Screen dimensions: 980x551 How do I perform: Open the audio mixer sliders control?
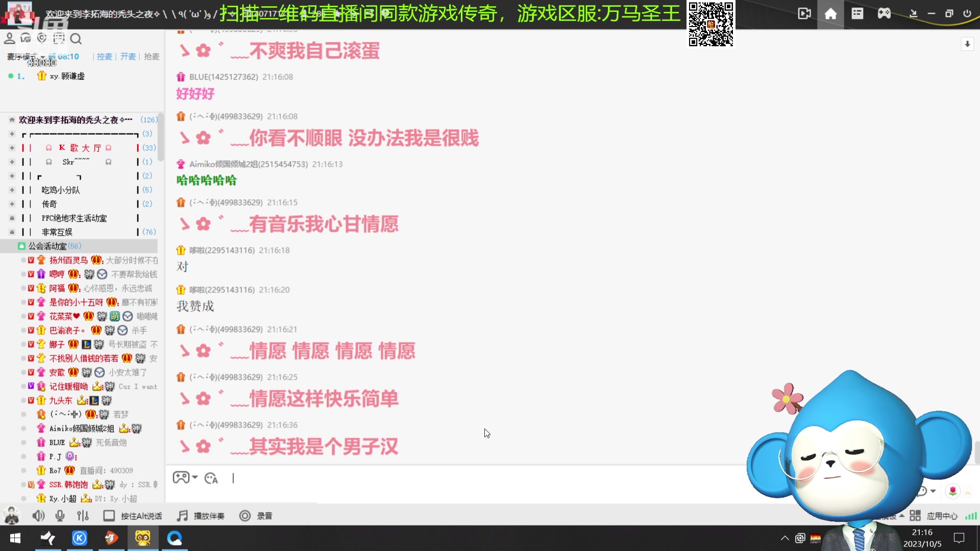[x=83, y=516]
